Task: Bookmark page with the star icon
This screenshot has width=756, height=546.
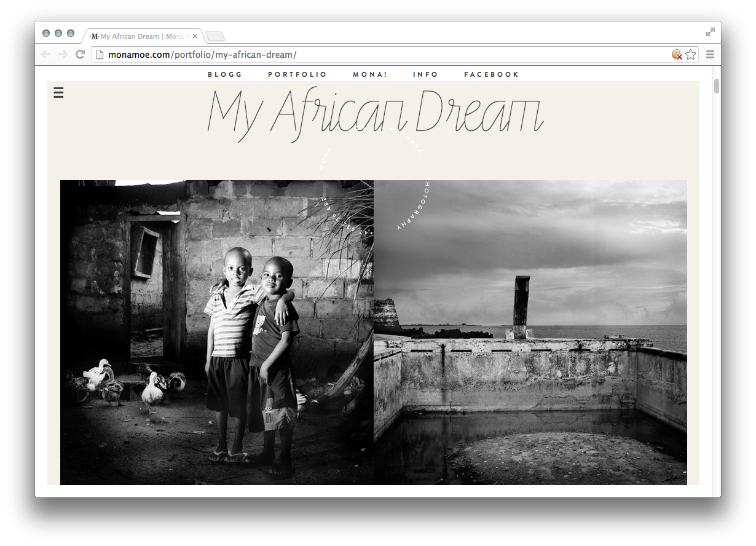Action: pyautogui.click(x=691, y=55)
